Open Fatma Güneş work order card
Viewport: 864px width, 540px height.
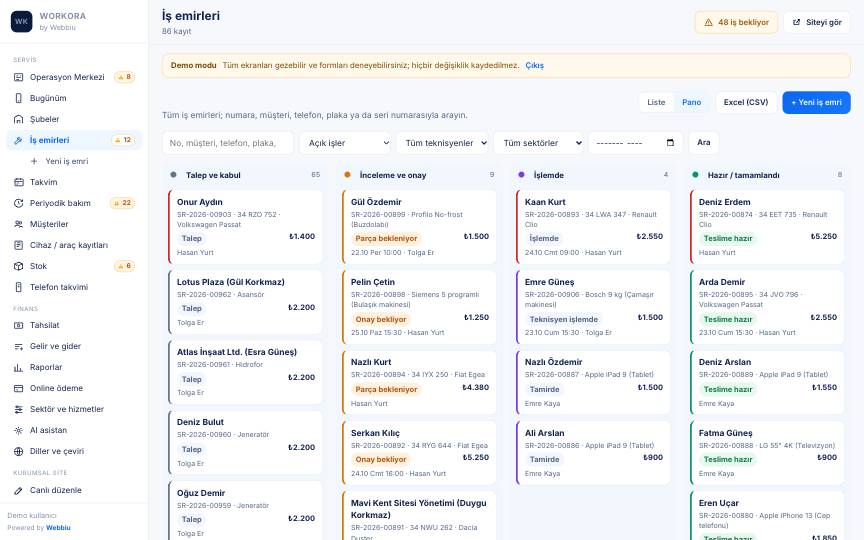pyautogui.click(x=767, y=453)
